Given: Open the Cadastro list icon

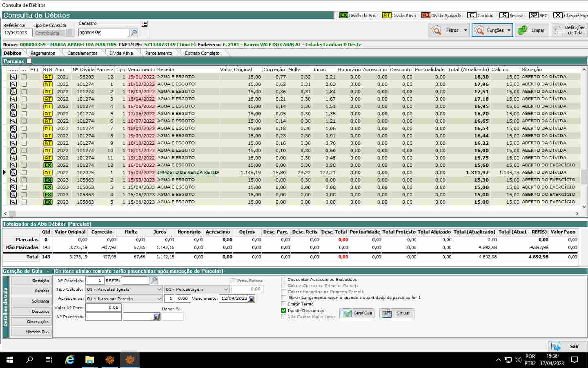Looking at the screenshot, I should click(x=145, y=24).
